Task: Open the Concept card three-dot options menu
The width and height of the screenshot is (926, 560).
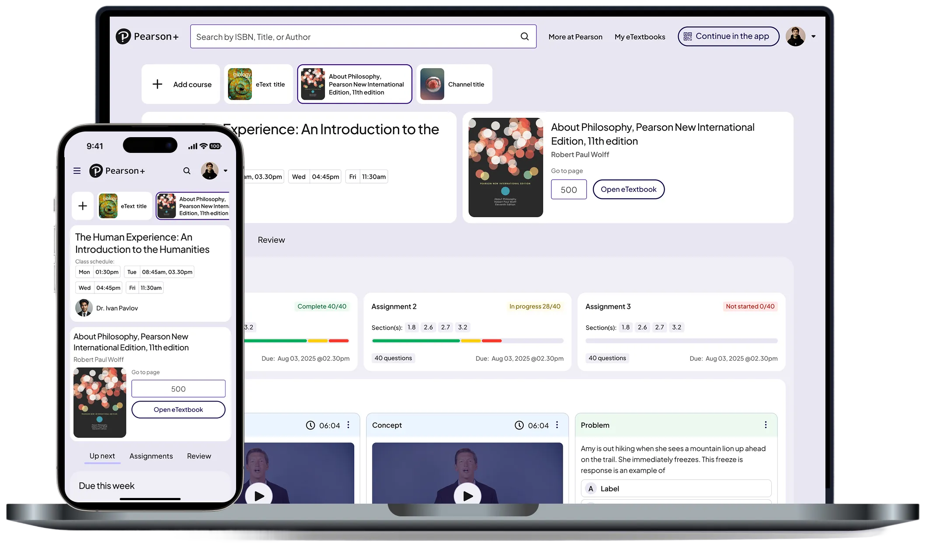Action: click(557, 425)
